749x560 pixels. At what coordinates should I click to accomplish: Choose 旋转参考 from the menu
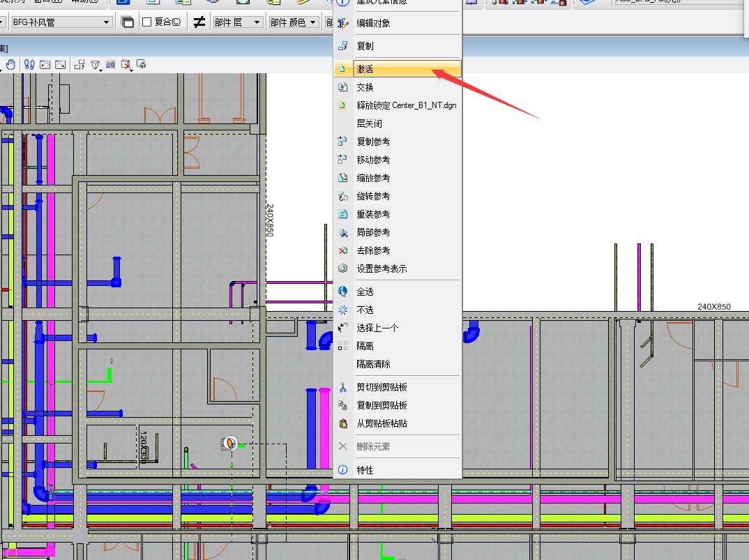click(373, 196)
